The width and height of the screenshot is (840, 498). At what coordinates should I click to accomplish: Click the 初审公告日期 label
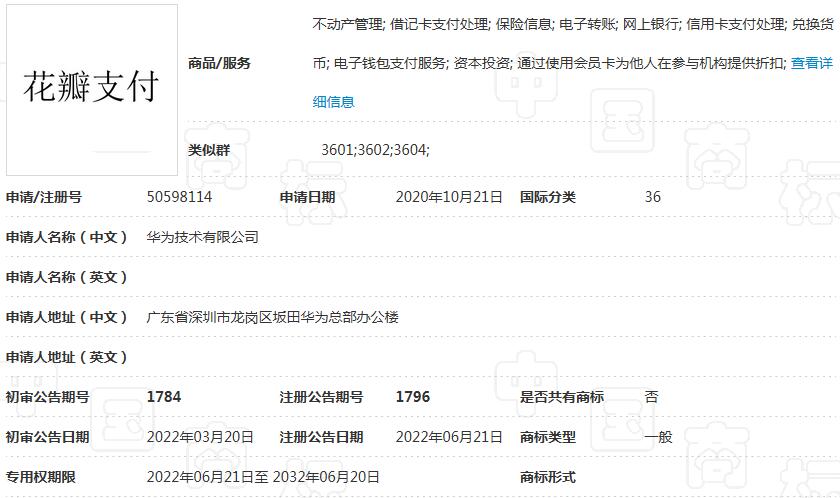pyautogui.click(x=48, y=437)
